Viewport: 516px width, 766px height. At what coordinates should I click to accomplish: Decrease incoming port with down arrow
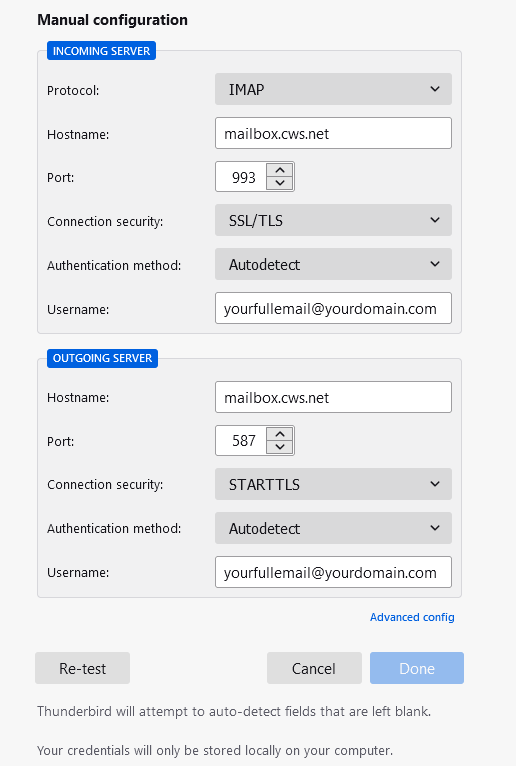coord(280,183)
